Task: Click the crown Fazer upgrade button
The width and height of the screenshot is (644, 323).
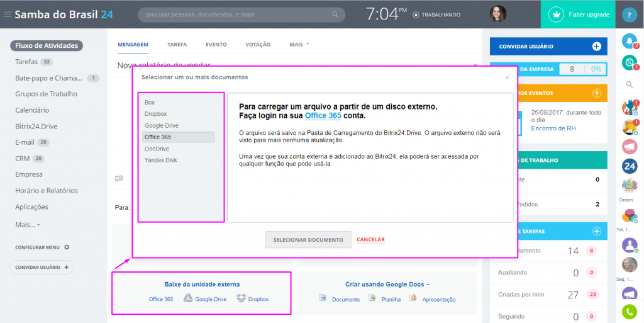Action: (578, 14)
